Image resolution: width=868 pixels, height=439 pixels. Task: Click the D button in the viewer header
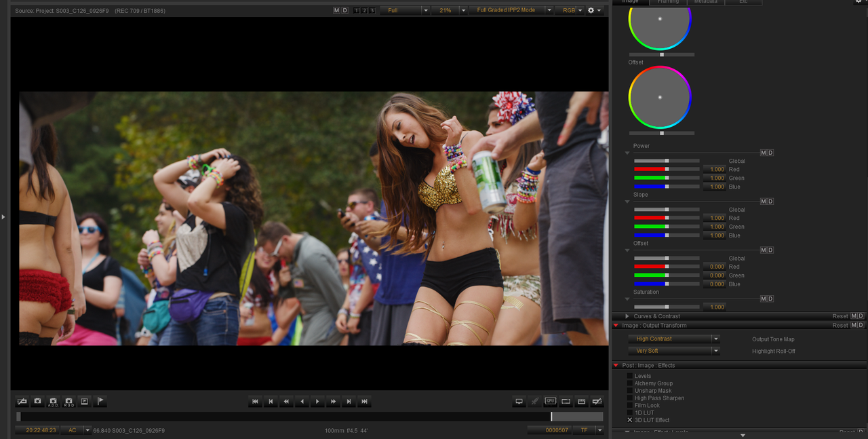tap(344, 10)
